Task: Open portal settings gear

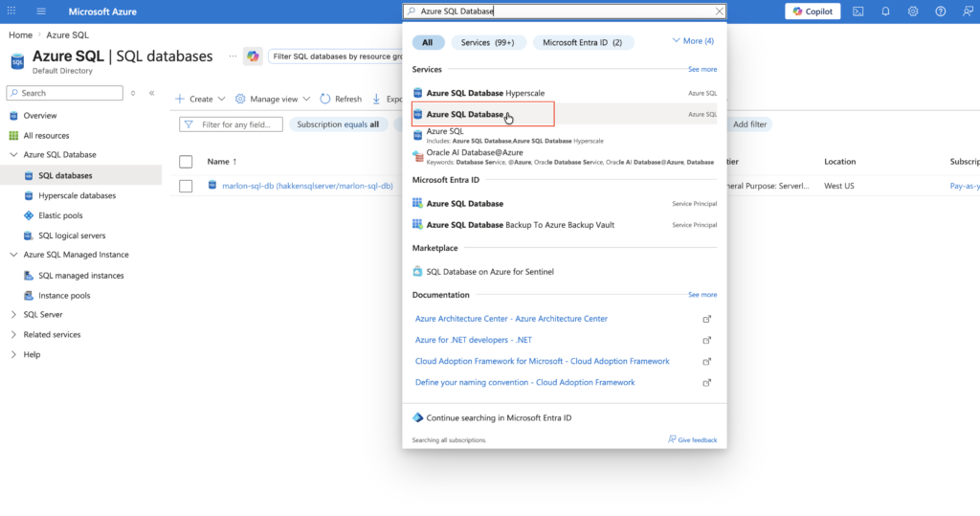Action: pos(913,11)
